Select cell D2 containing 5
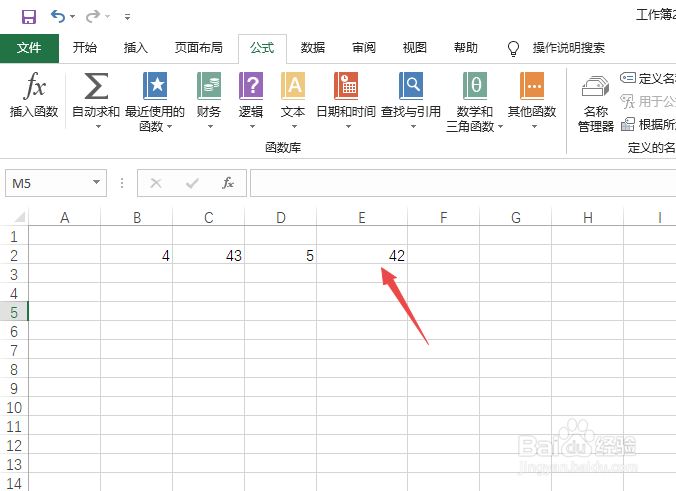This screenshot has height=491, width=676. click(x=281, y=256)
